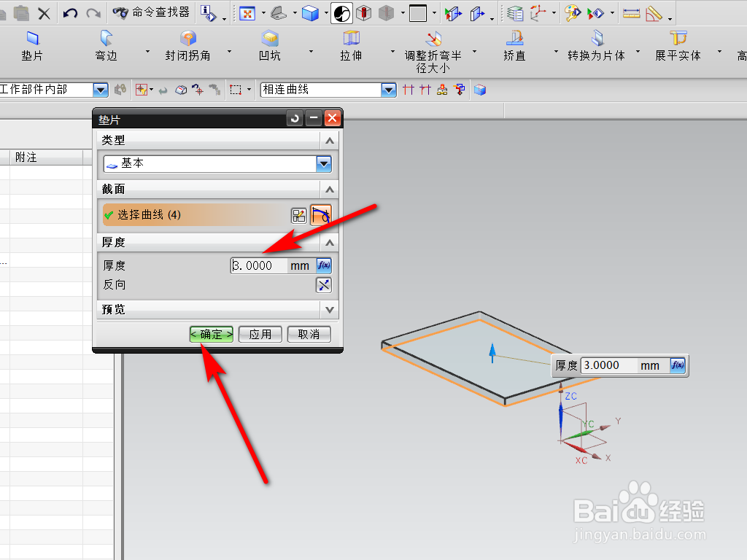Click the fit view icon
The width and height of the screenshot is (747, 560).
click(x=247, y=13)
